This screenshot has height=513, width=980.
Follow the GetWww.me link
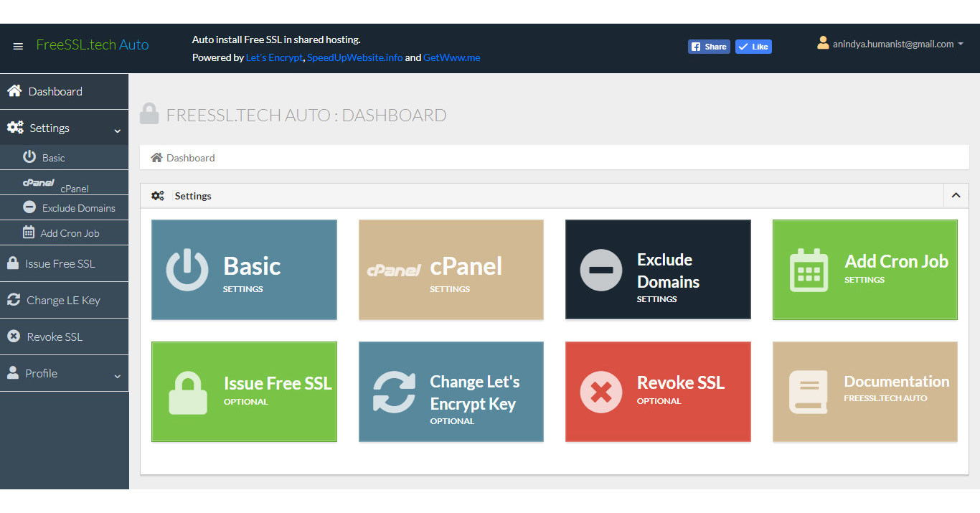click(x=451, y=57)
